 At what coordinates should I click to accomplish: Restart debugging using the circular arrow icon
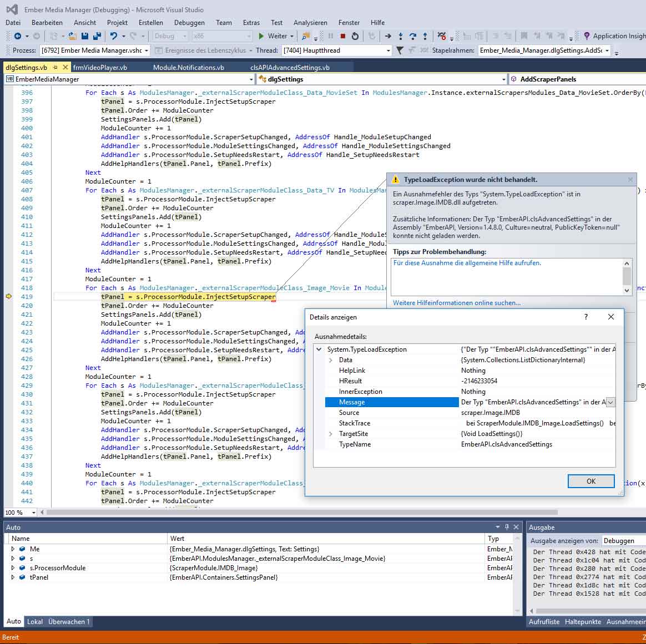click(x=355, y=36)
